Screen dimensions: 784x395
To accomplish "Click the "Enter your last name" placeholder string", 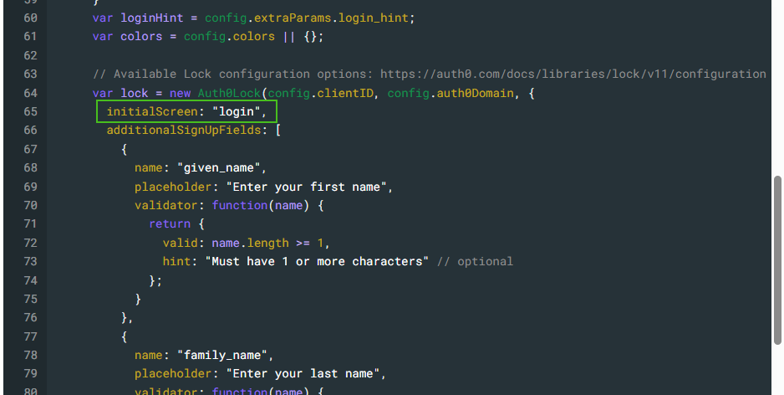I will click(302, 374).
